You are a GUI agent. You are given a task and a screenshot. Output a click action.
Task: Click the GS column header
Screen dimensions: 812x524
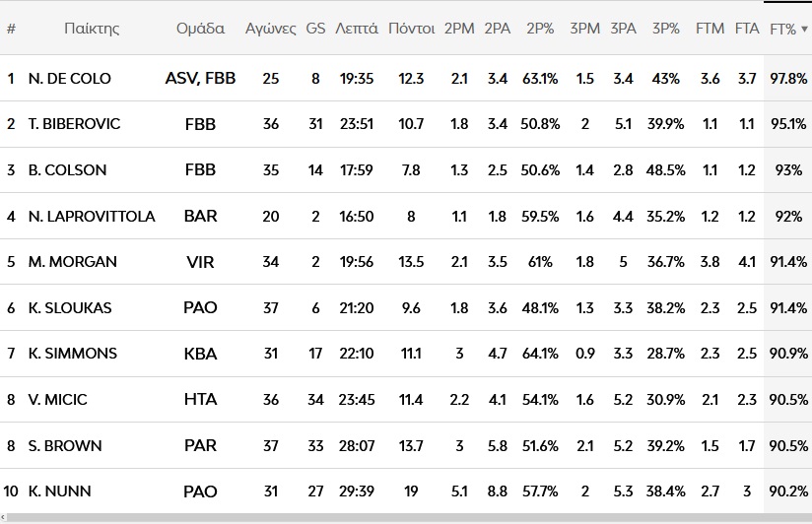click(315, 29)
